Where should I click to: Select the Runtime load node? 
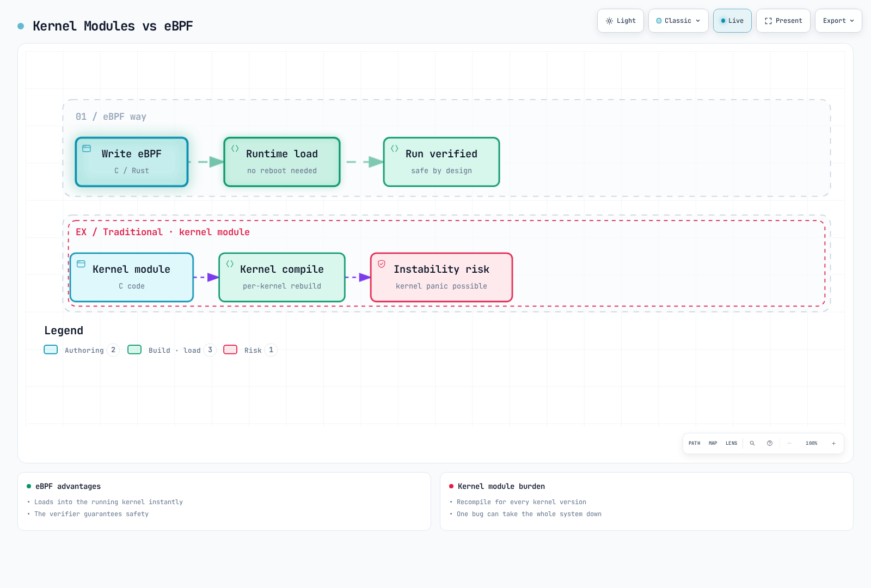coord(282,162)
